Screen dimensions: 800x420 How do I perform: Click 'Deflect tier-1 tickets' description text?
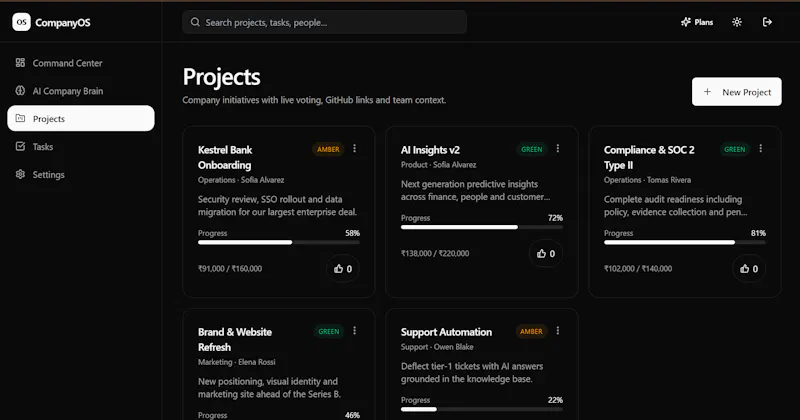472,373
